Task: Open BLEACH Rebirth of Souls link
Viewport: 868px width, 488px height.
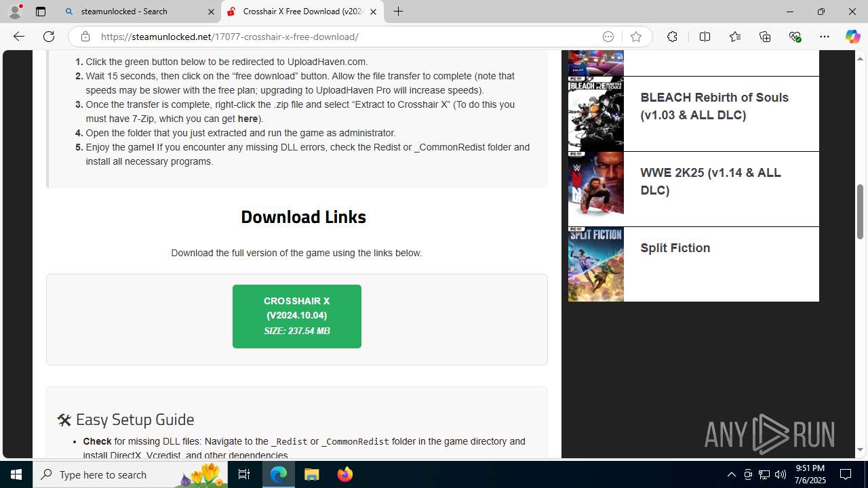Action: (x=714, y=106)
